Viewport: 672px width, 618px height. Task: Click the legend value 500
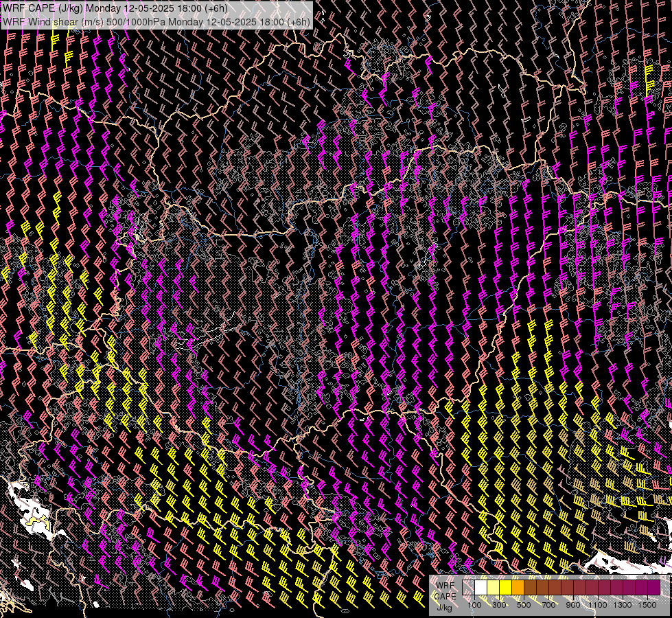pyautogui.click(x=524, y=605)
